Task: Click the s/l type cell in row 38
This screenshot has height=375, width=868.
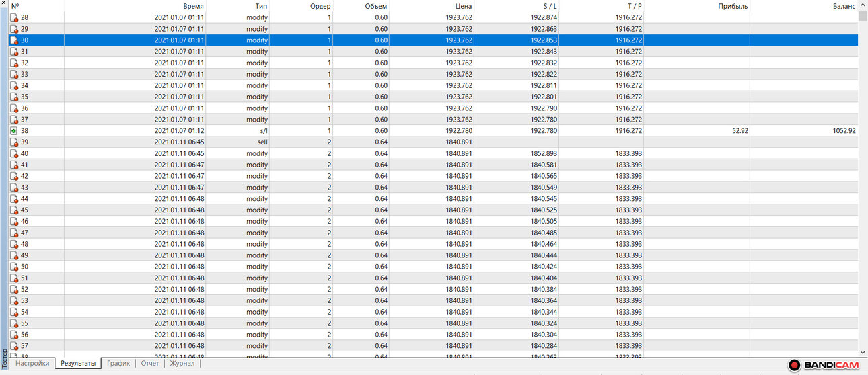Action: pyautogui.click(x=262, y=131)
